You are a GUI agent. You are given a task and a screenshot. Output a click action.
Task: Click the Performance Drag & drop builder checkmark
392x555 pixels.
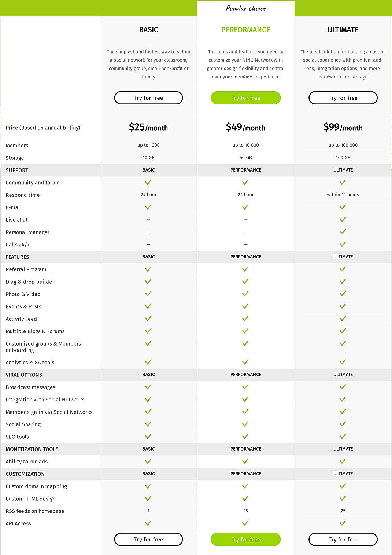245,281
